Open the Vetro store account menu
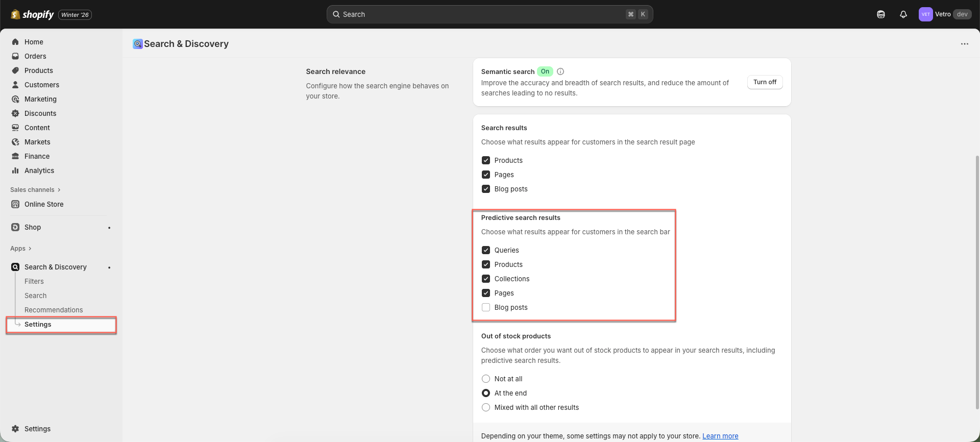980x442 pixels. coord(944,14)
